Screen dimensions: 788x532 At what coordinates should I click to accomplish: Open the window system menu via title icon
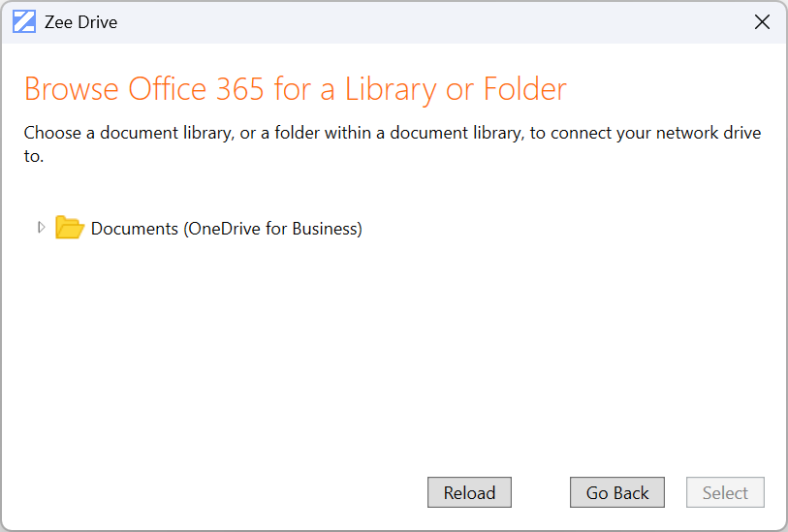point(24,22)
